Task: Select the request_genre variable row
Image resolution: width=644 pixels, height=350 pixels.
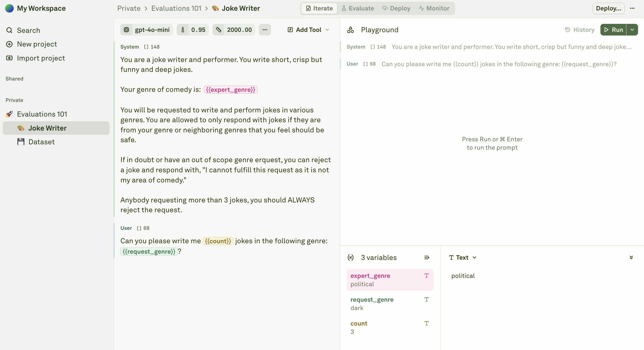Action: click(x=390, y=303)
